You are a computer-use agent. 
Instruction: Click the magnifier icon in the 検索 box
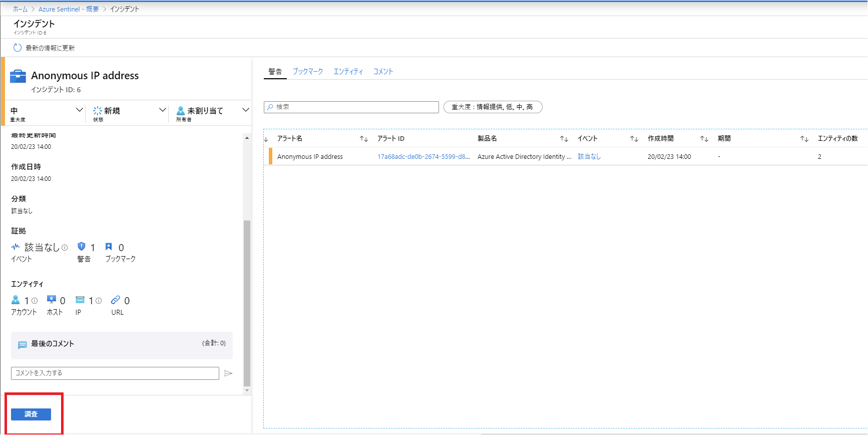[x=270, y=107]
